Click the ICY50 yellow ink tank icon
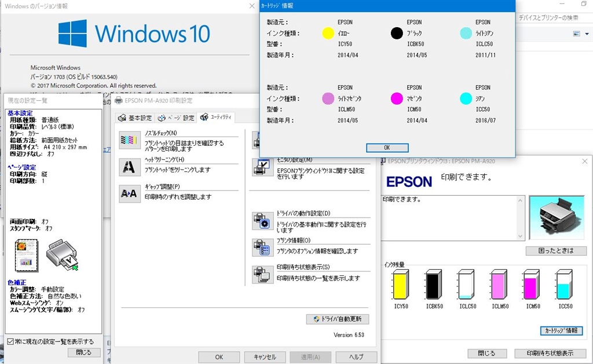 401,285
